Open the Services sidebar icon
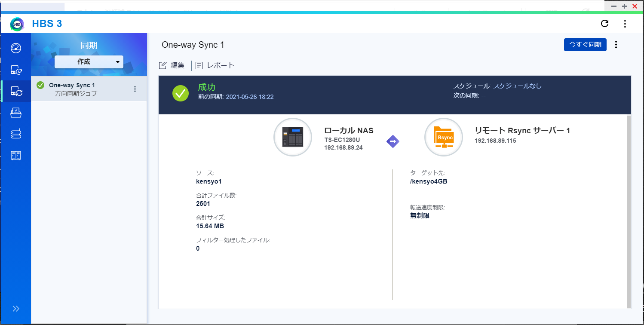The image size is (644, 325). click(x=16, y=134)
